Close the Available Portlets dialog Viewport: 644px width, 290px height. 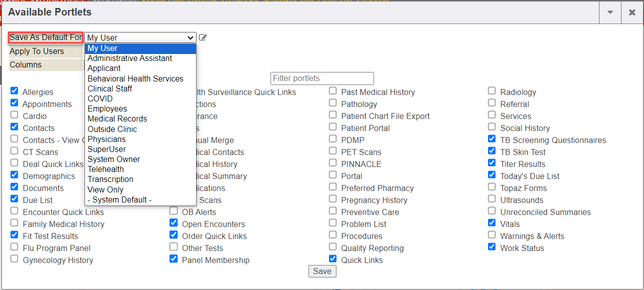click(x=632, y=12)
